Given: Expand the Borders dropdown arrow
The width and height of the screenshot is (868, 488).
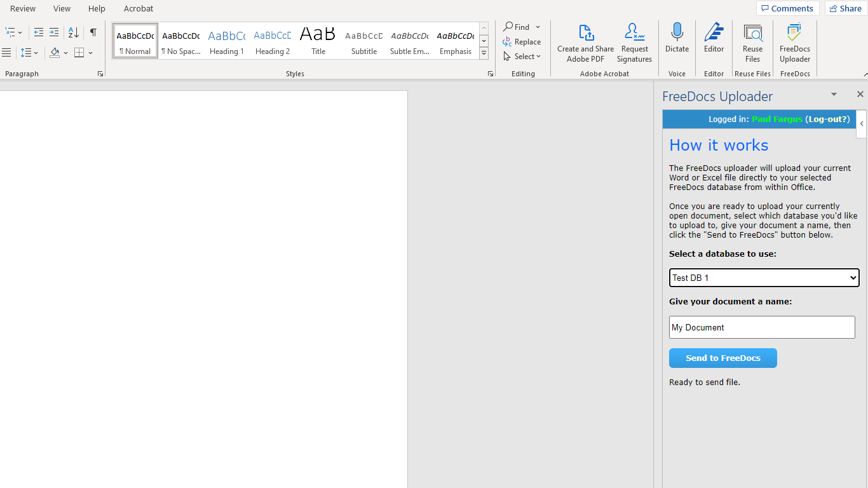Looking at the screenshot, I should point(91,53).
